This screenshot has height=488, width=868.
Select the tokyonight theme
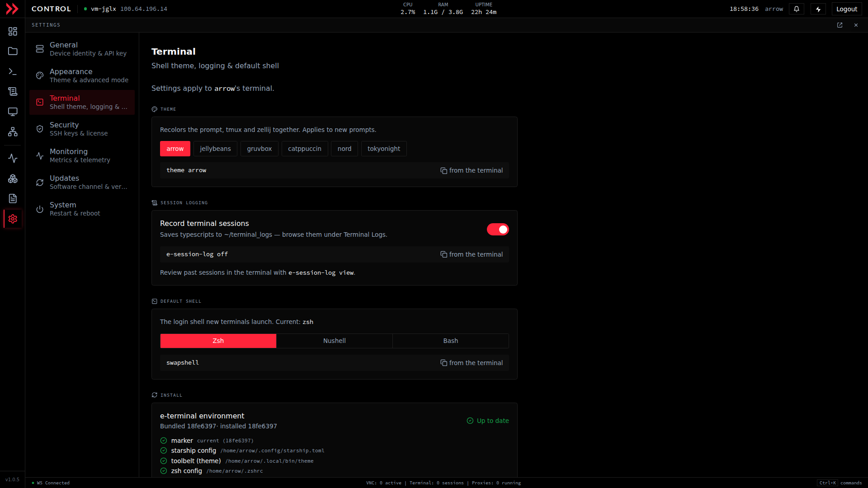tap(384, 149)
